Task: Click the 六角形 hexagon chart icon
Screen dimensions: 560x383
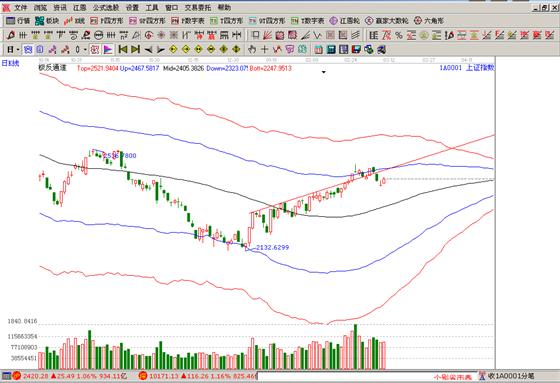Action: (x=429, y=21)
